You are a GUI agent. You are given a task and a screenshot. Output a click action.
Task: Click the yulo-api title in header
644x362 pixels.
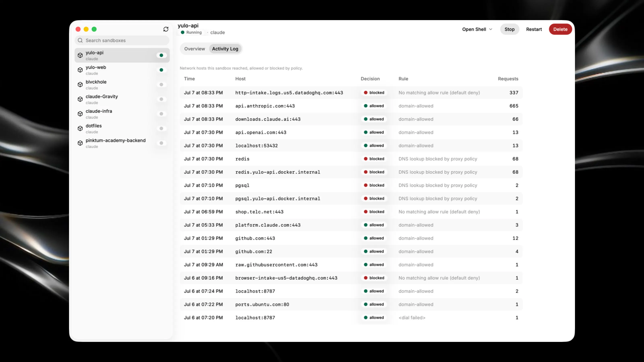pyautogui.click(x=188, y=26)
